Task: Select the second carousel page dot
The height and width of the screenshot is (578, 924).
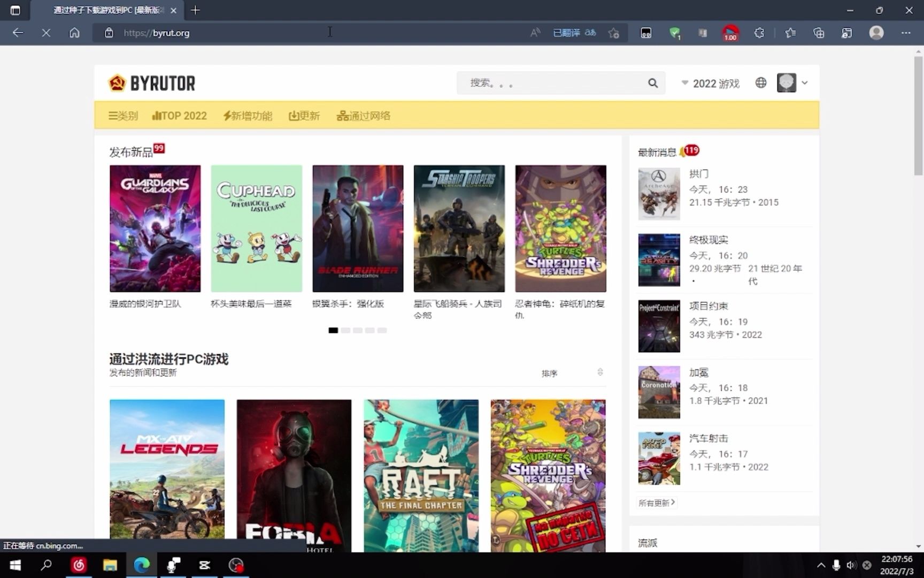Action: tap(345, 330)
